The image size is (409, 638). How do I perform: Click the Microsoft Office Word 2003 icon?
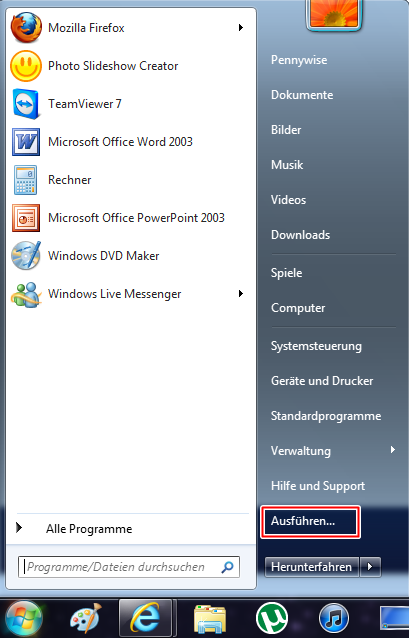click(x=26, y=142)
